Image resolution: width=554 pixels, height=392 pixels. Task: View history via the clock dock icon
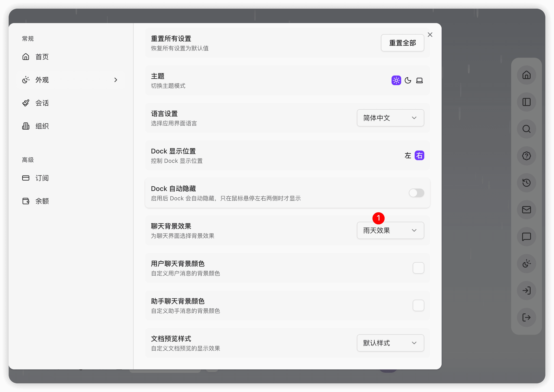[527, 183]
